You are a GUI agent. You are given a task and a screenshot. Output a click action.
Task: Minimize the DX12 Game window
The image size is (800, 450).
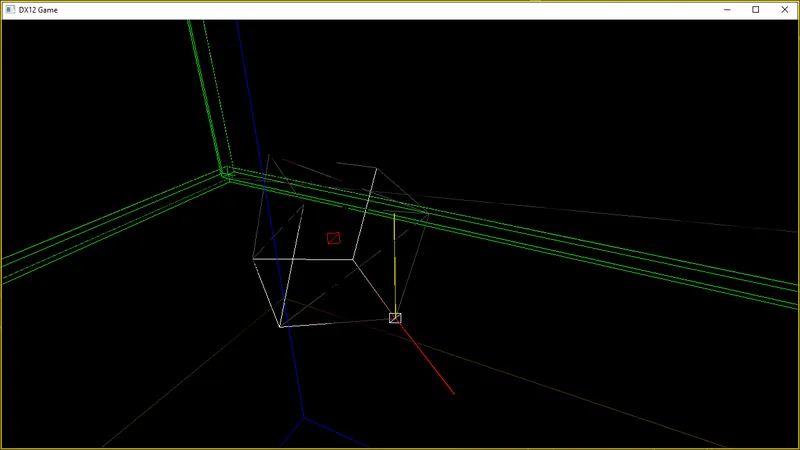[727, 10]
